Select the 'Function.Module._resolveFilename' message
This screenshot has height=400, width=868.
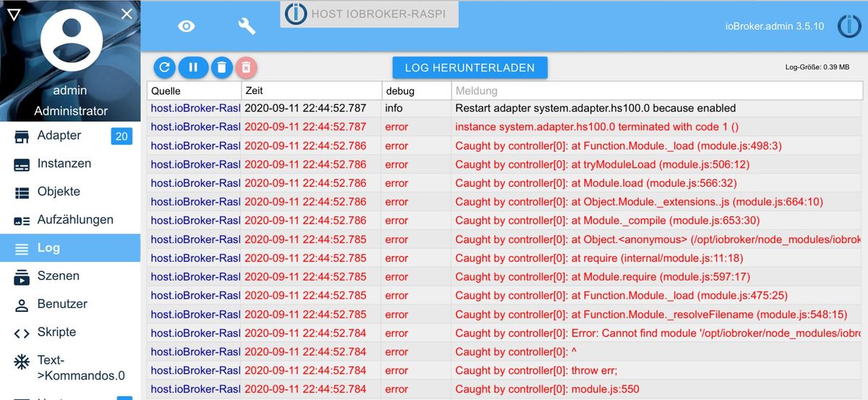pos(651,315)
